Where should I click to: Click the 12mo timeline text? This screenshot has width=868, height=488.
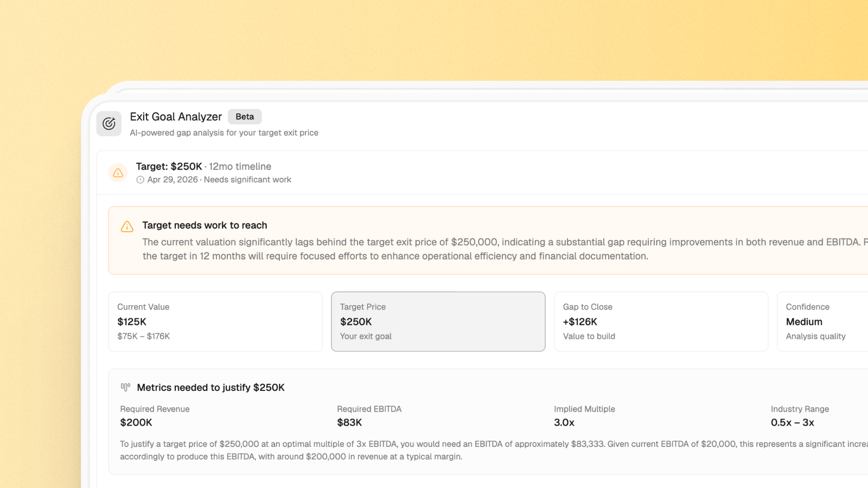click(x=240, y=166)
